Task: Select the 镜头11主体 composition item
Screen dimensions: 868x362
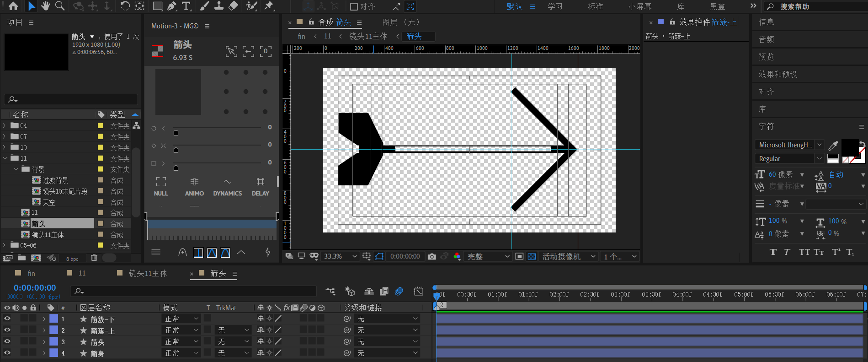Action: point(48,235)
